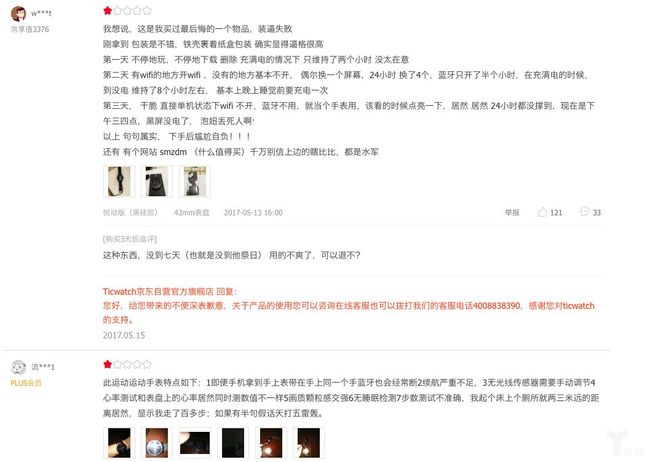Screen dimensions: 650x462
Task: Open first photo thumbnail in first review
Action: click(119, 182)
